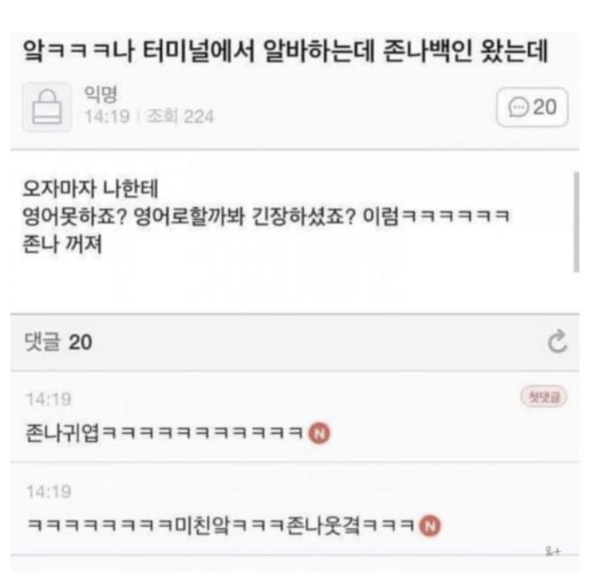Open comments via the 20 bubble button
The height and width of the screenshot is (575, 600).
[x=532, y=107]
